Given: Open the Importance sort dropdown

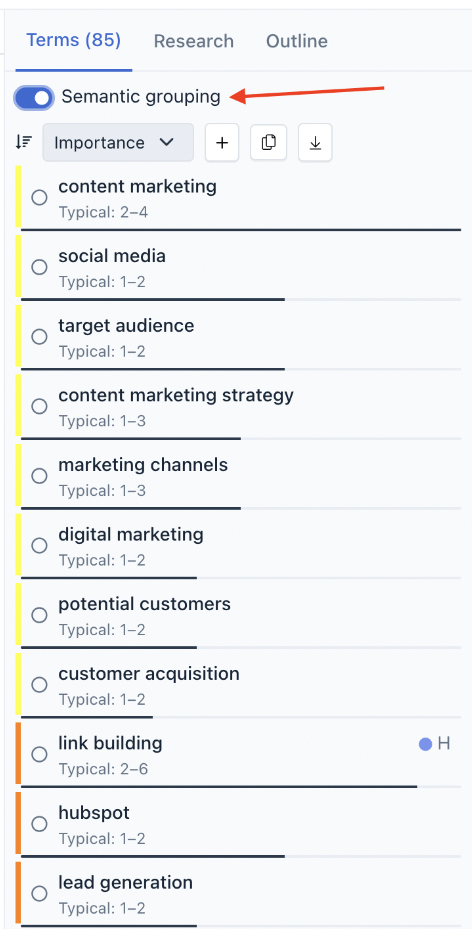Looking at the screenshot, I should point(118,142).
